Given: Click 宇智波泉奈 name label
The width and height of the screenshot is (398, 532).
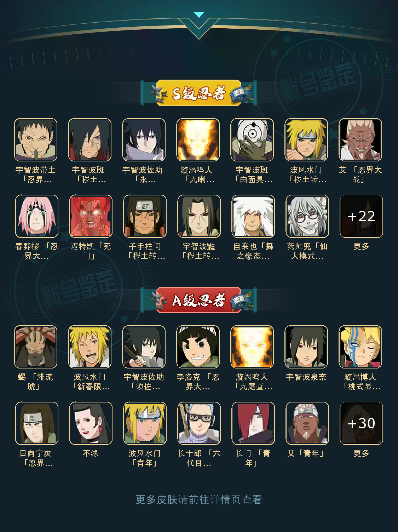Looking at the screenshot, I should pos(306,377).
